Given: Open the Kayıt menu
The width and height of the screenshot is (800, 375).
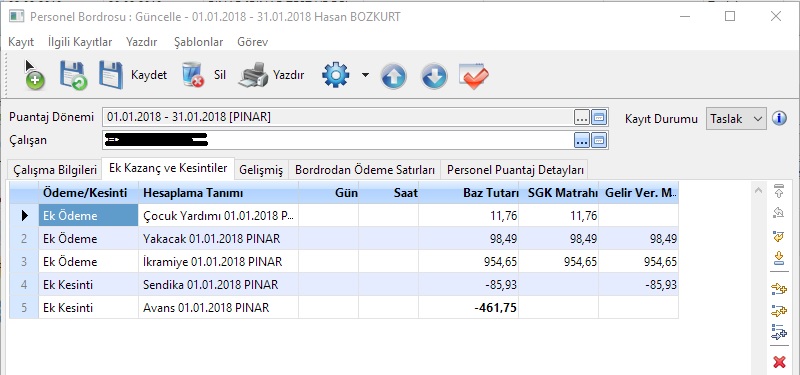Looking at the screenshot, I should 21,42.
